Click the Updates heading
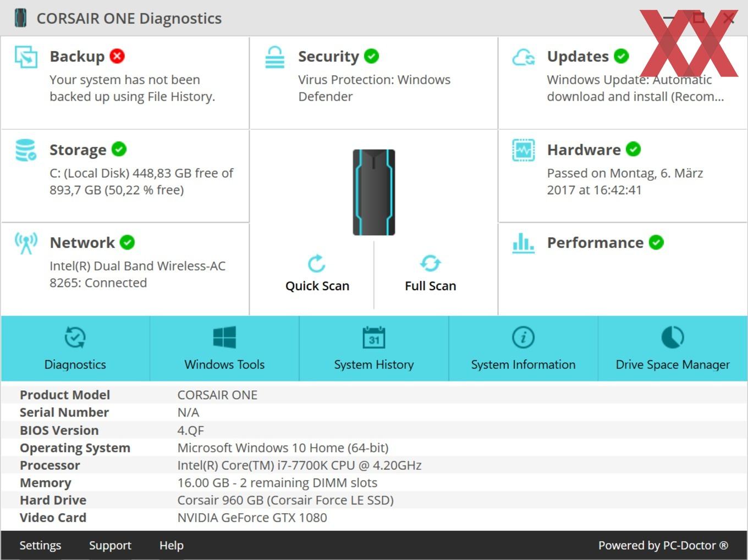This screenshot has width=748, height=560. point(578,56)
